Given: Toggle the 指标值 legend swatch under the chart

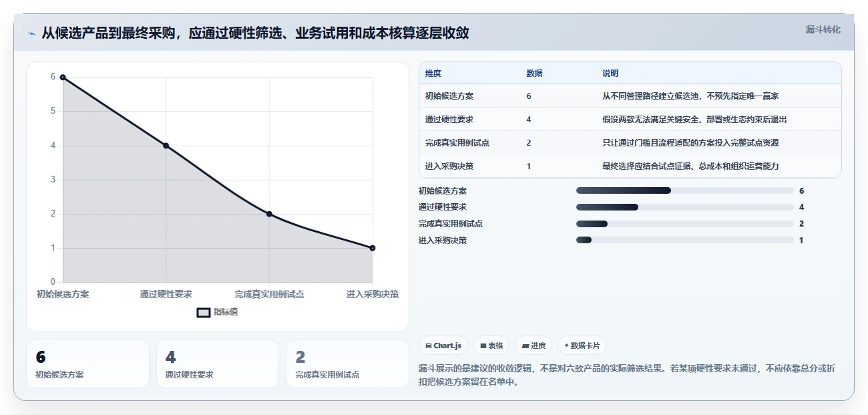Looking at the screenshot, I should (x=204, y=312).
